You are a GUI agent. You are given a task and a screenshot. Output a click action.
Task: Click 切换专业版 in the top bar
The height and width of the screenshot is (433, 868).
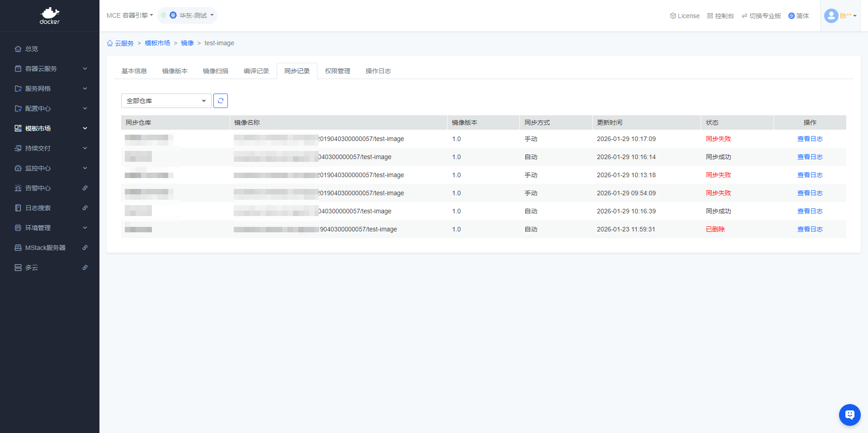[x=761, y=16]
